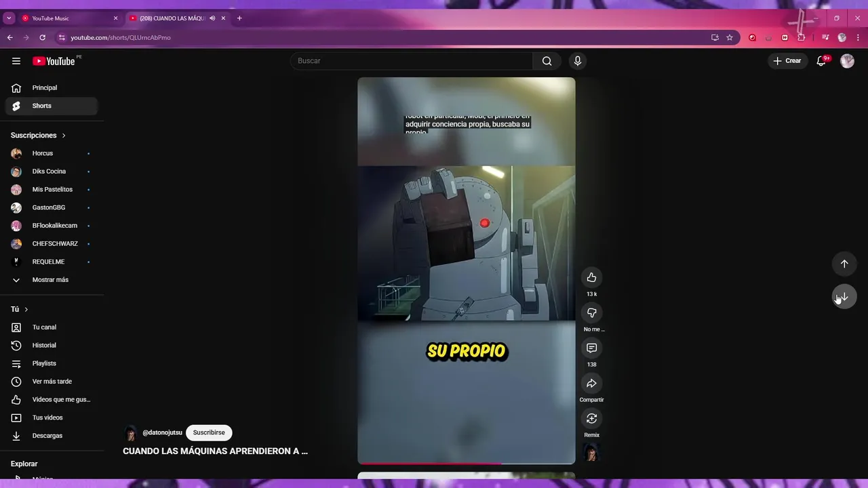The height and width of the screenshot is (488, 868).
Task: Open Shorts in sidebar
Action: (52, 106)
